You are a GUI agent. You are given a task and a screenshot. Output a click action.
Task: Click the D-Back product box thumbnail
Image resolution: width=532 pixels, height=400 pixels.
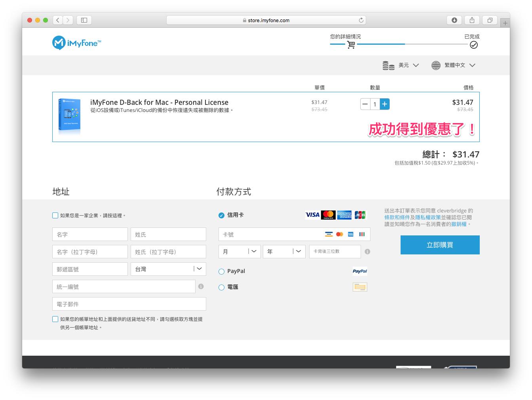pos(70,116)
